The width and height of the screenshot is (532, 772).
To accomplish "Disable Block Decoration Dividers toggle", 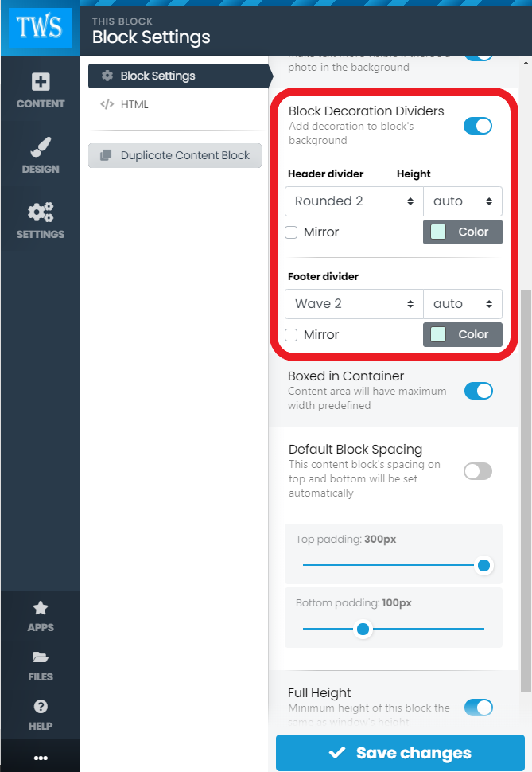I will point(478,126).
